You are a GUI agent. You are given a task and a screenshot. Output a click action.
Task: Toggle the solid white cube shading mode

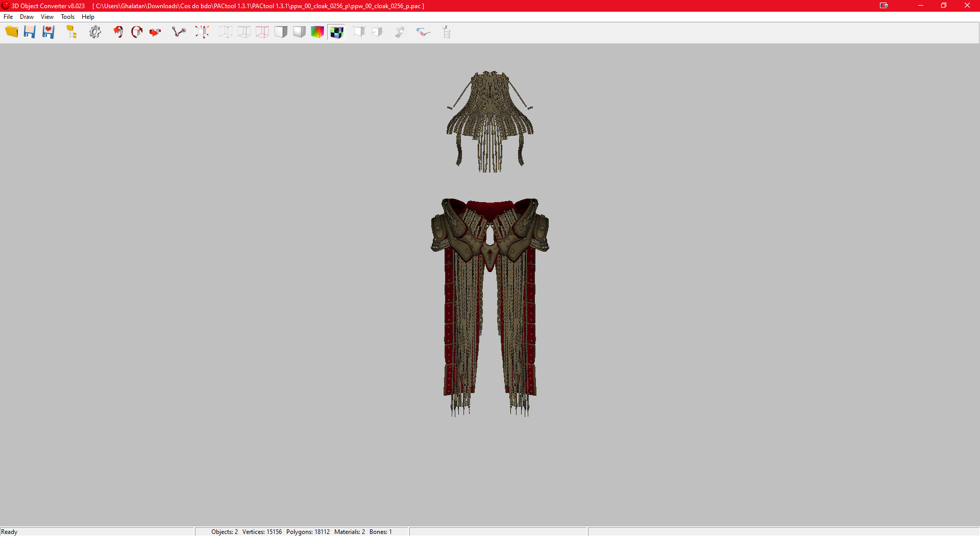[281, 32]
